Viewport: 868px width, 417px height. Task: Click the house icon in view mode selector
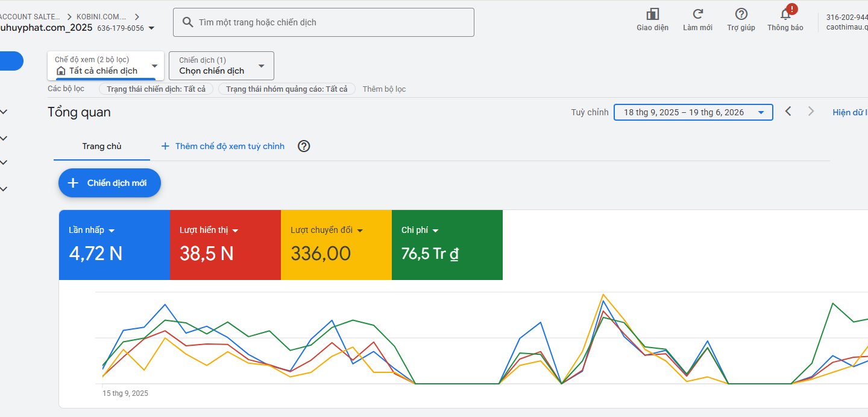[x=60, y=71]
